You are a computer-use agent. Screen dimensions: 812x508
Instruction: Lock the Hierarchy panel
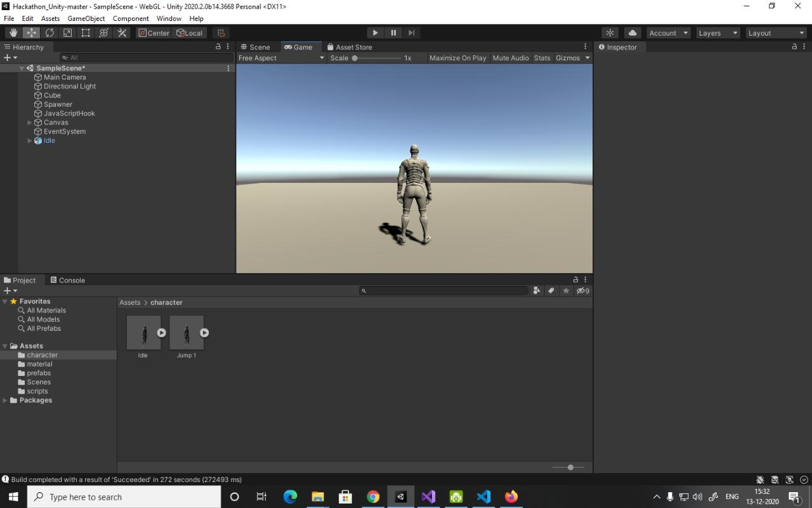click(x=218, y=47)
